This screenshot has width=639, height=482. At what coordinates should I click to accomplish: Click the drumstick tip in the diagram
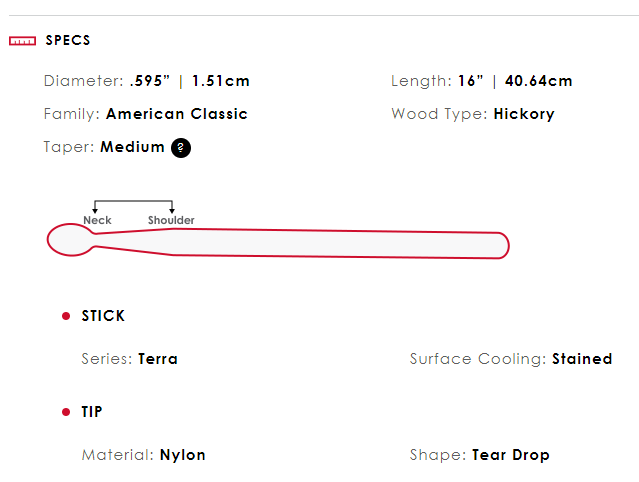click(69, 240)
